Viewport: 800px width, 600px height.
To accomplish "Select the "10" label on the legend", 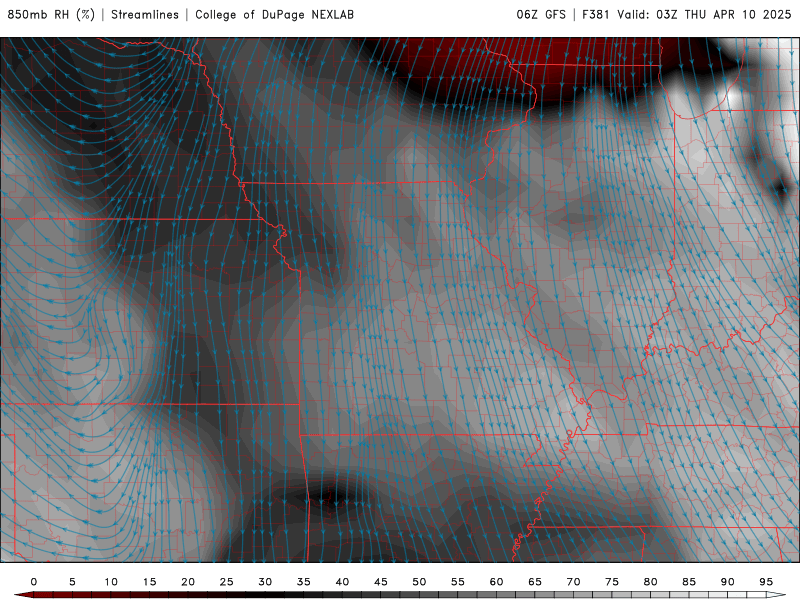I will [x=111, y=582].
